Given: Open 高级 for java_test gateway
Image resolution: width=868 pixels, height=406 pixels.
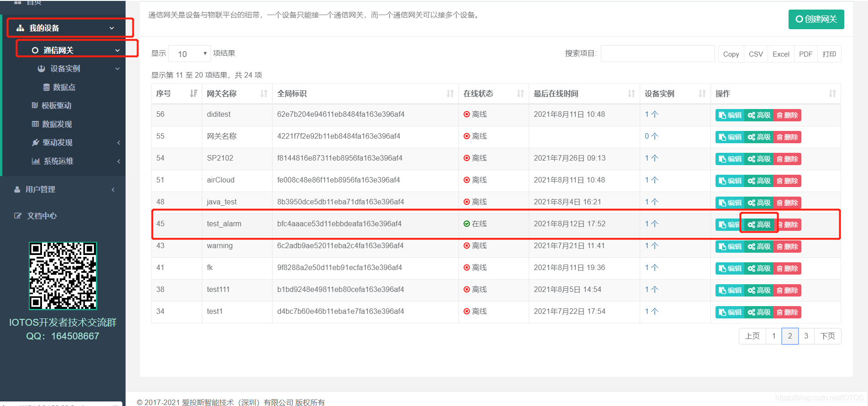Looking at the screenshot, I should point(759,203).
